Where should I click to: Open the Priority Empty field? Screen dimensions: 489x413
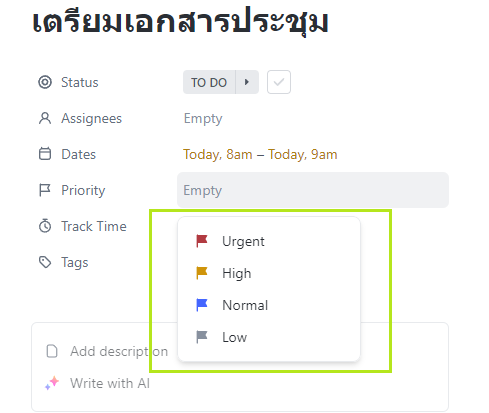point(313,190)
